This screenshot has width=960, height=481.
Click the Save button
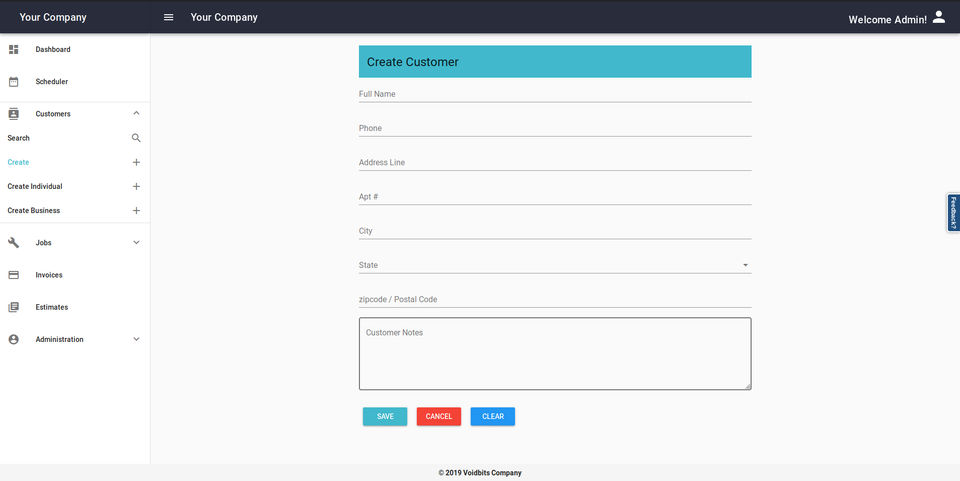click(385, 417)
